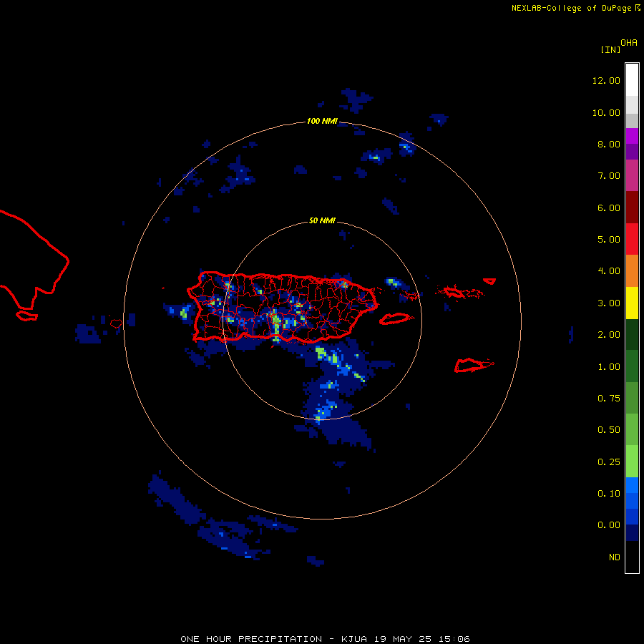
Task: Click the OHA product label above legend
Action: pyautogui.click(x=629, y=43)
